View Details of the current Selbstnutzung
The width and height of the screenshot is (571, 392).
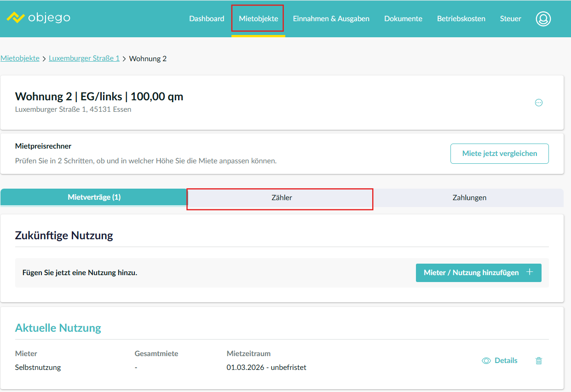point(506,361)
